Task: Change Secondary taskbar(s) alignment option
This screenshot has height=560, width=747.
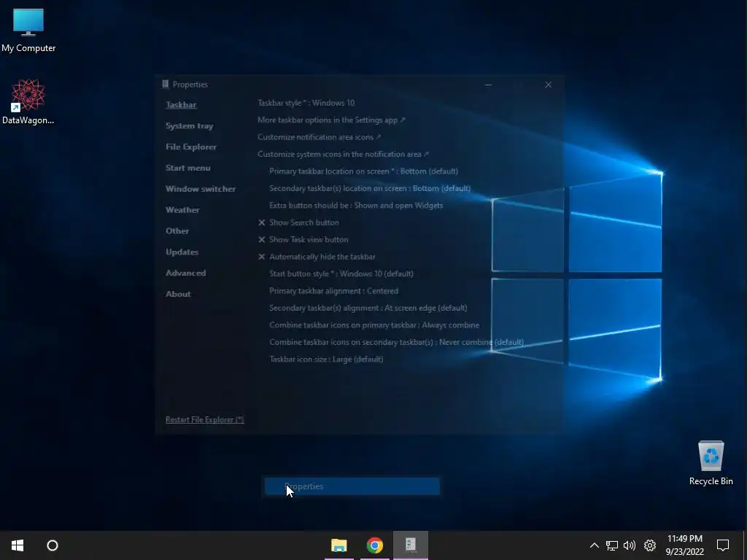Action: [368, 308]
